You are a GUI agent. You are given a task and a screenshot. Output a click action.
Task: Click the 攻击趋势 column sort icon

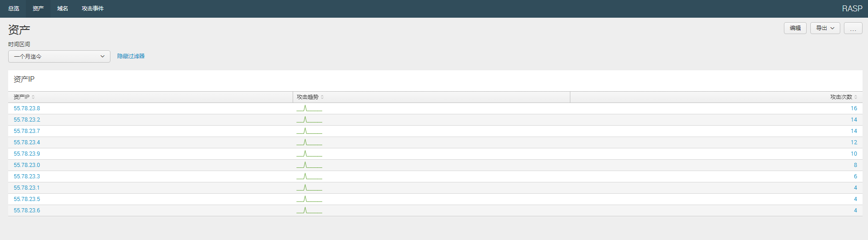point(322,97)
